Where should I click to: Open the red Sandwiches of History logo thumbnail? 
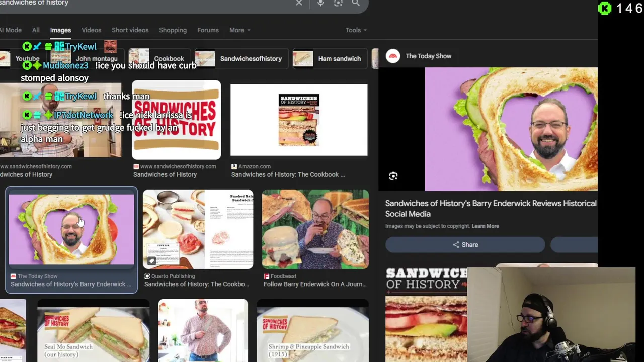(176, 120)
